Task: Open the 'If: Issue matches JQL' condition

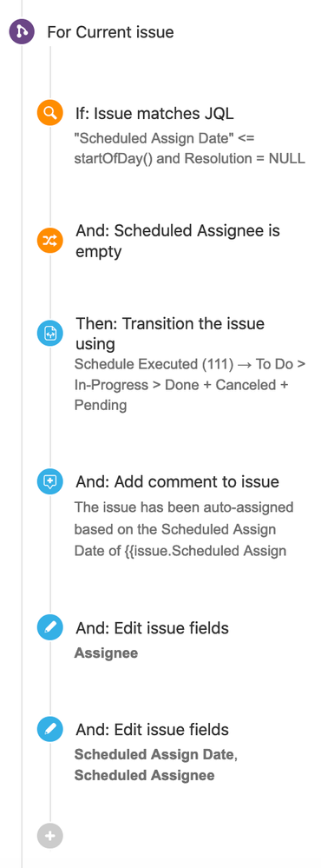Action: point(154,114)
